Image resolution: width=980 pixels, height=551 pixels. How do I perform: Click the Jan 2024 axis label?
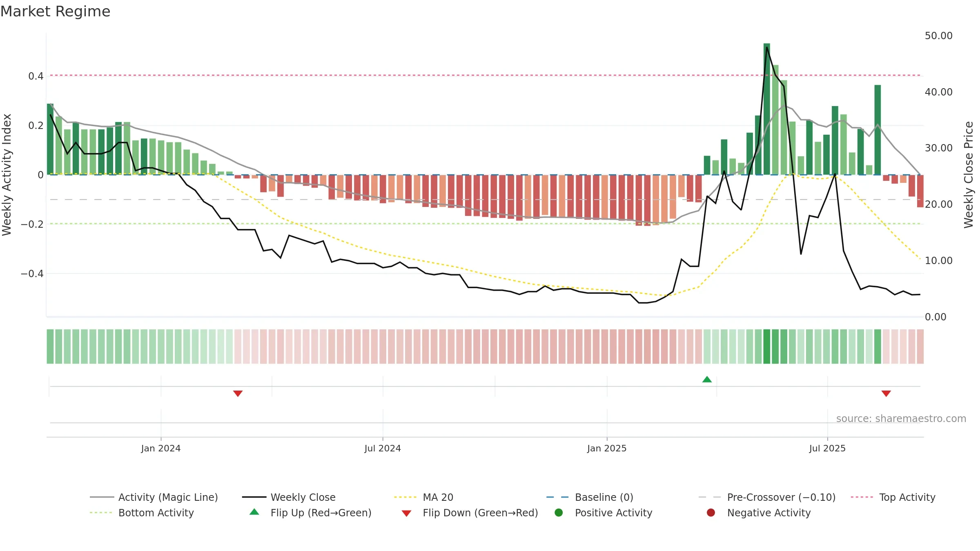pyautogui.click(x=161, y=448)
